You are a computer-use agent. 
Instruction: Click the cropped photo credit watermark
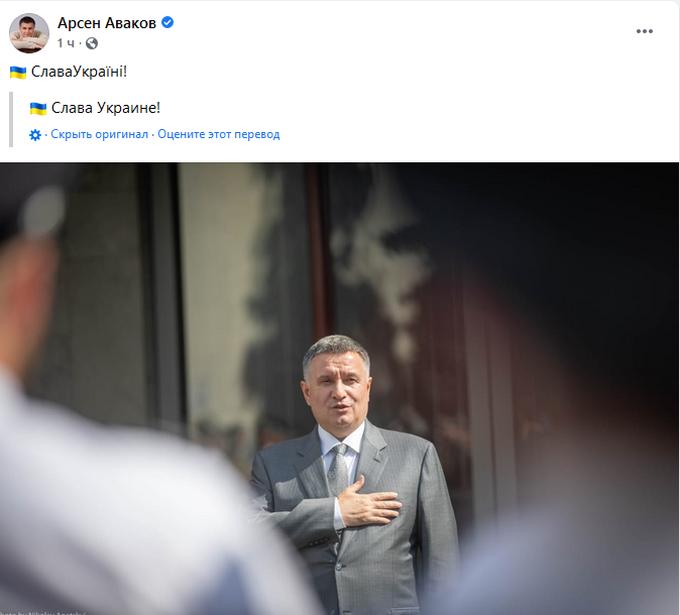pos(42,613)
